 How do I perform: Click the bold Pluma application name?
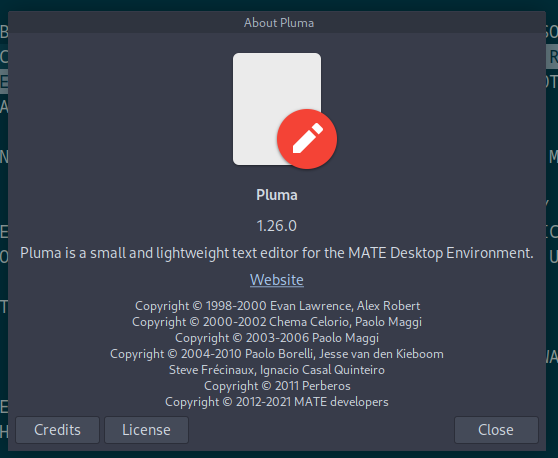[277, 195]
